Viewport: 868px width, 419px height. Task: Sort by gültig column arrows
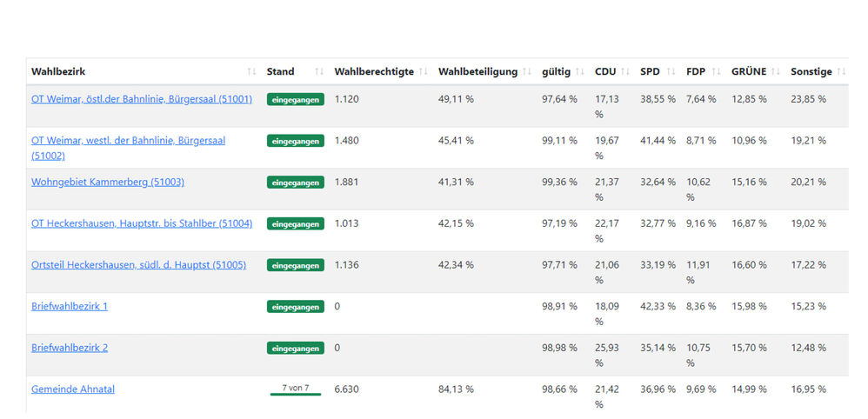click(x=580, y=72)
